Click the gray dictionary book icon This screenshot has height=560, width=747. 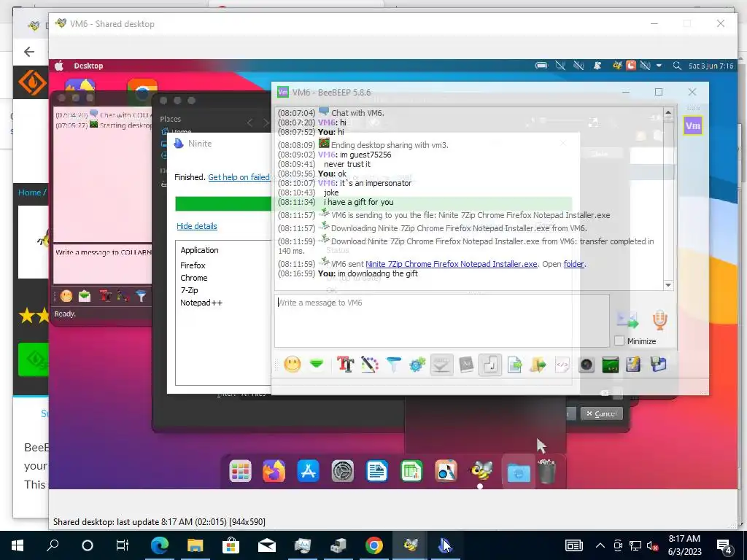(466, 365)
